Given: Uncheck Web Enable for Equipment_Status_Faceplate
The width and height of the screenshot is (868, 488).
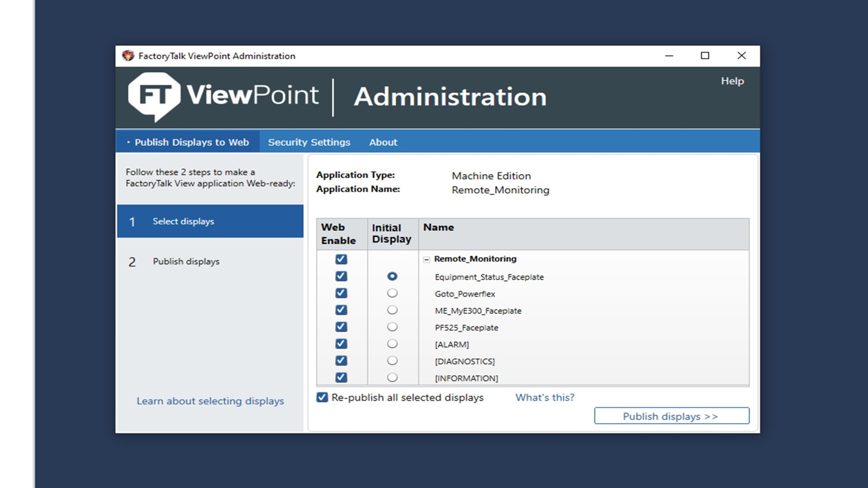Looking at the screenshot, I should pos(341,276).
